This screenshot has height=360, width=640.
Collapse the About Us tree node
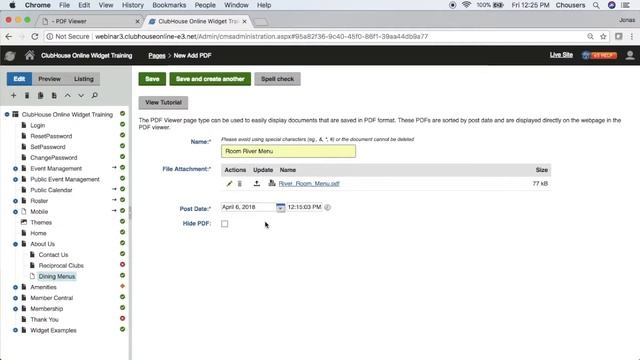point(15,244)
